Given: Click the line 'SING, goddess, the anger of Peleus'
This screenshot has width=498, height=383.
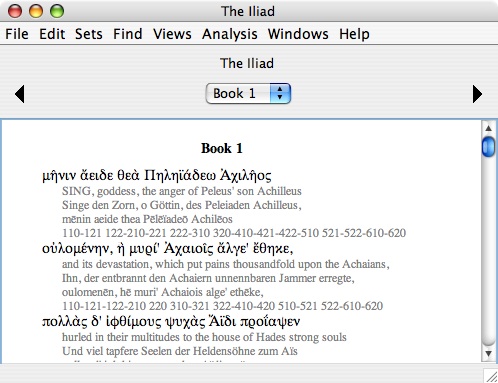Looking at the screenshot, I should (x=182, y=191).
